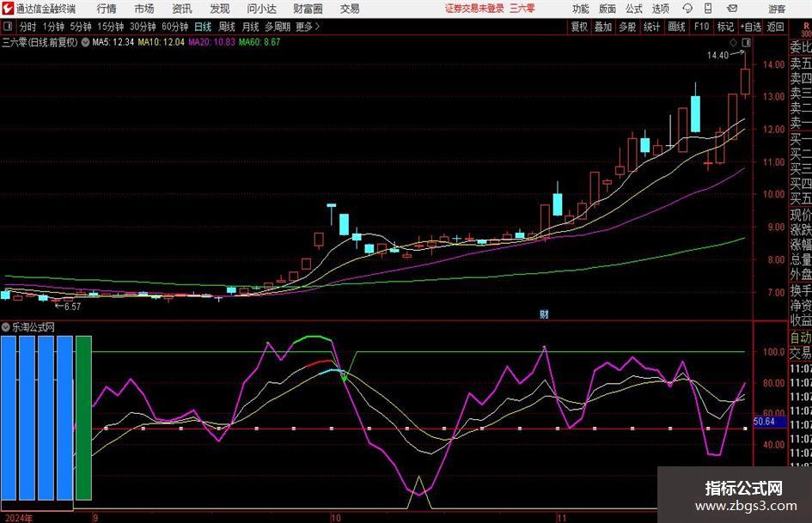Open the customer service headset icon
This screenshot has width=812, height=523.
pos(687,9)
